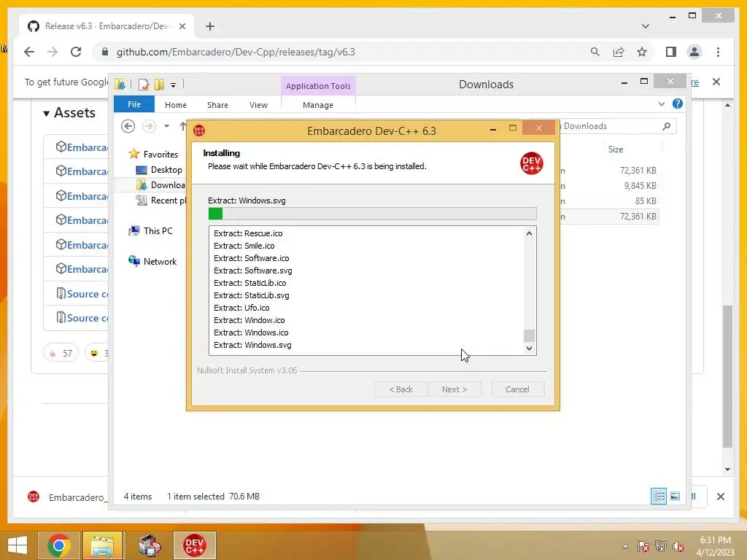
Task: Select Favorites in navigation pane
Action: coord(160,155)
